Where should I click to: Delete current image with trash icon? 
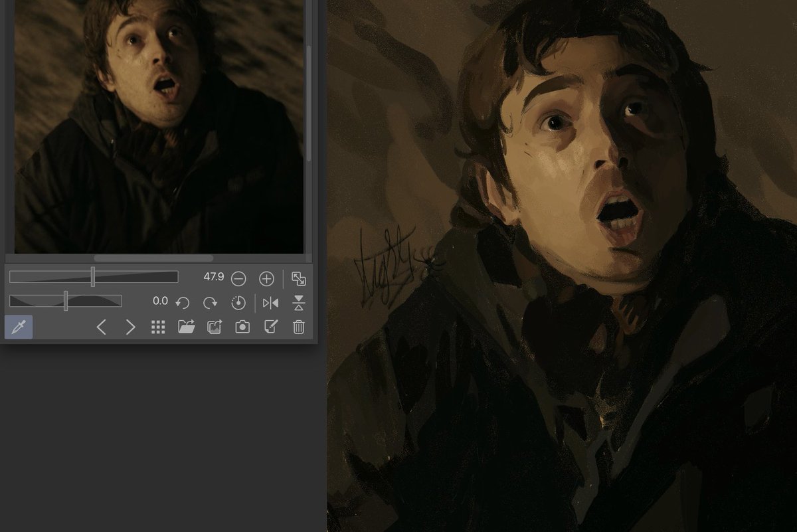pyautogui.click(x=299, y=327)
